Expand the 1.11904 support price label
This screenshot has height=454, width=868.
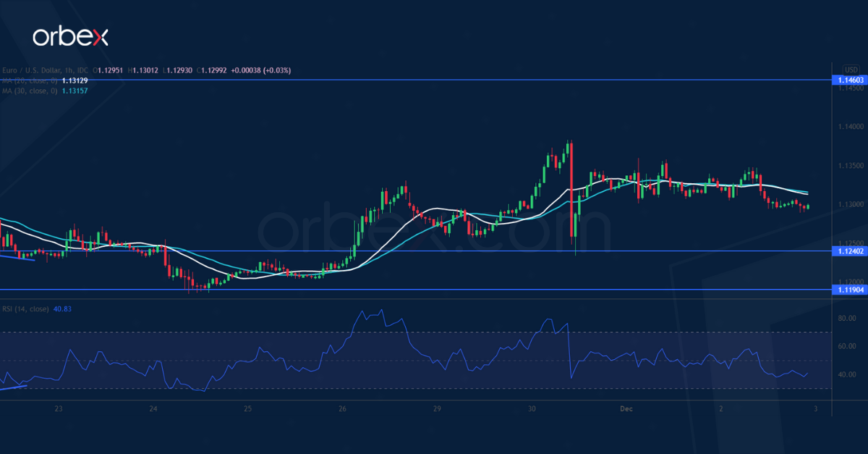coord(850,289)
